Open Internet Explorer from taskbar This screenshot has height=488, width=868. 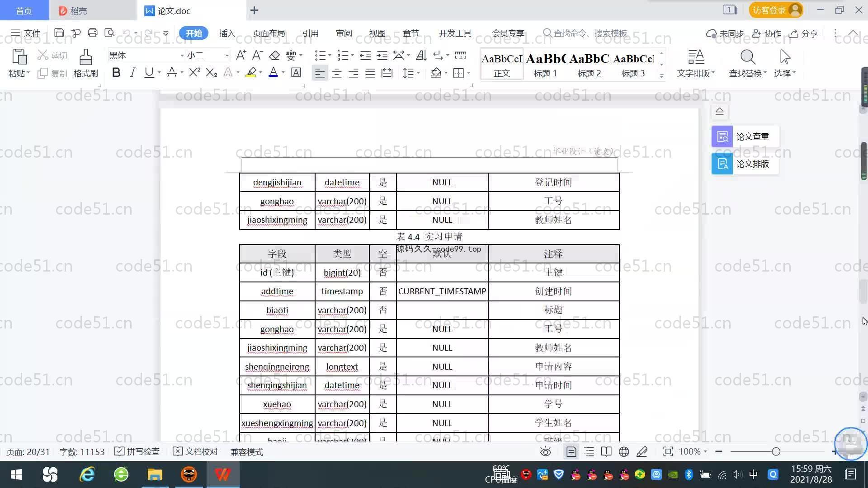87,474
